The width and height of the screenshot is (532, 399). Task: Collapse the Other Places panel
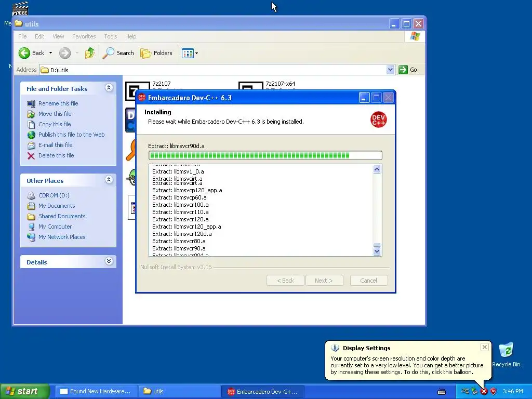[x=109, y=180]
